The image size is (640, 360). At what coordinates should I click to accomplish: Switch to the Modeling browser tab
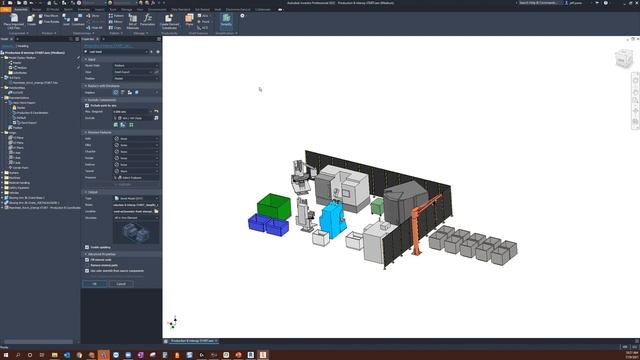click(x=23, y=46)
